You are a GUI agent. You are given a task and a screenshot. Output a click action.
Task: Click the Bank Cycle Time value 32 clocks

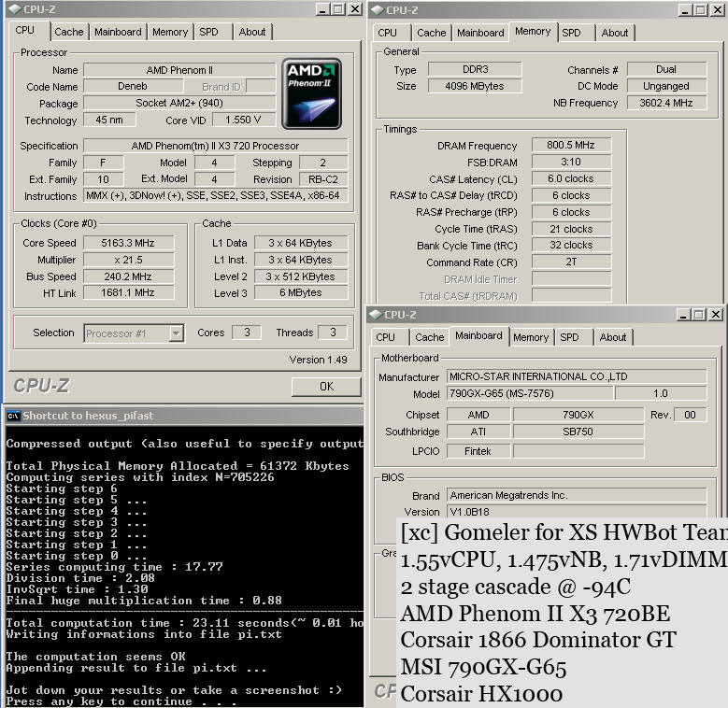[571, 245]
